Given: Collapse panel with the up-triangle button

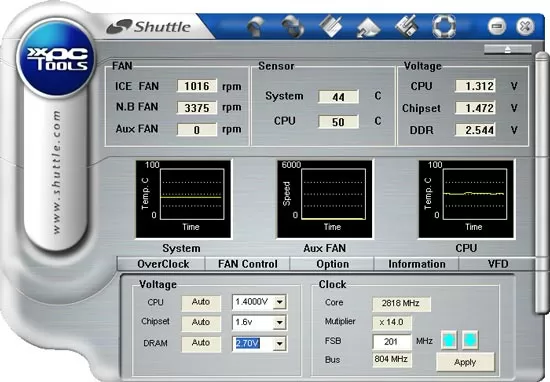Looking at the screenshot, I should click(508, 49).
